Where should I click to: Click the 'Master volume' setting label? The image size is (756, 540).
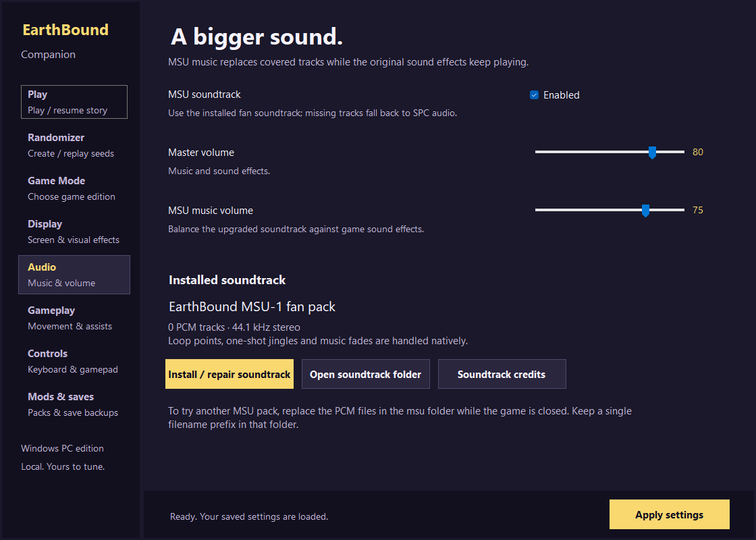point(201,153)
